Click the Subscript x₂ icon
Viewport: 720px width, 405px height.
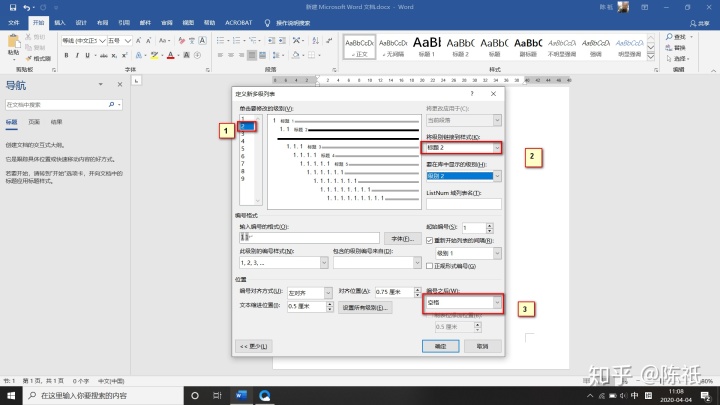pos(114,55)
